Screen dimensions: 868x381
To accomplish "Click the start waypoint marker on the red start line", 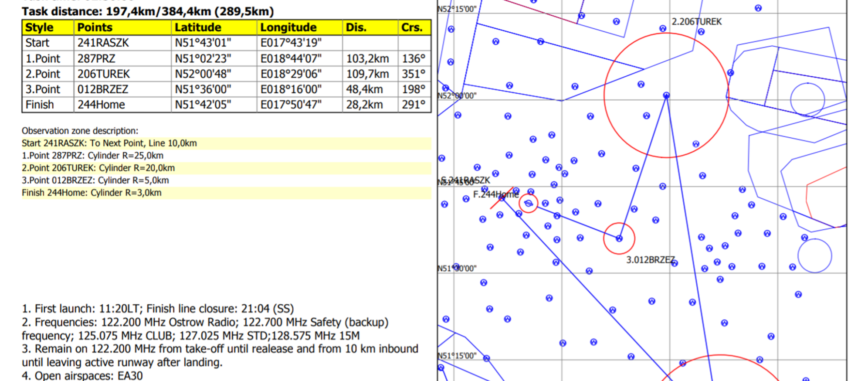I will coord(502,198).
